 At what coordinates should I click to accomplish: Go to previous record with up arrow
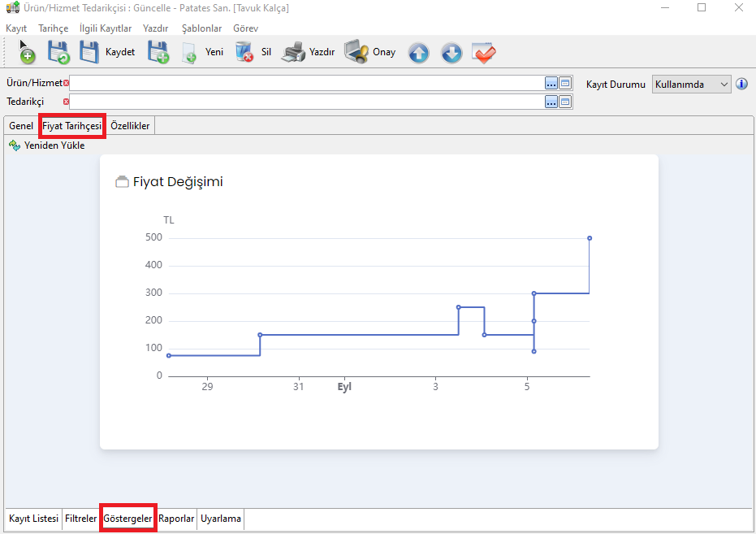click(418, 53)
